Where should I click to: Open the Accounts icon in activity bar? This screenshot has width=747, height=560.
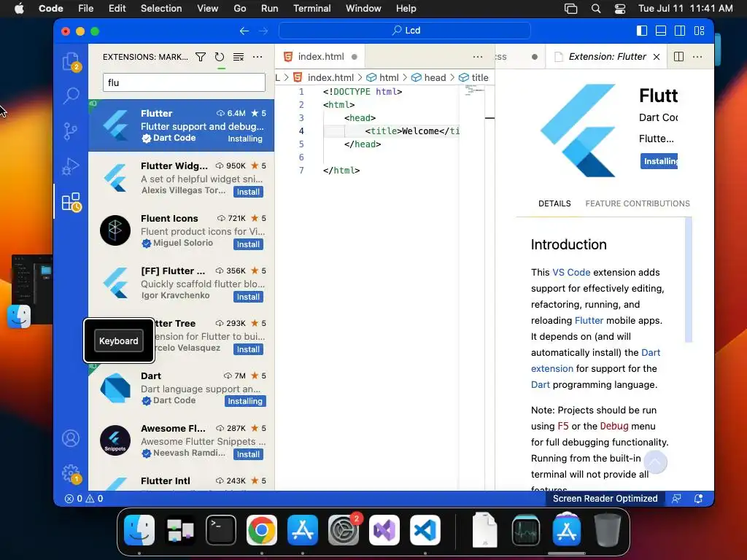(71, 438)
